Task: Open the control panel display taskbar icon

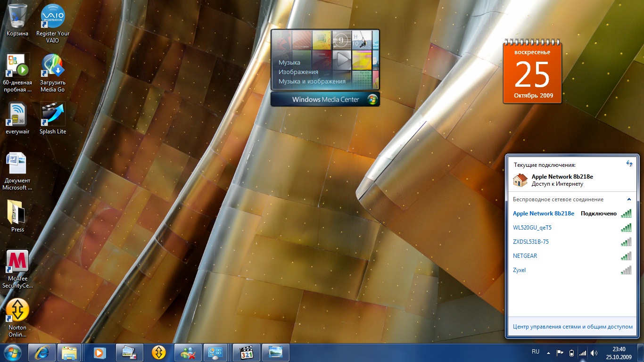Action: click(216, 352)
